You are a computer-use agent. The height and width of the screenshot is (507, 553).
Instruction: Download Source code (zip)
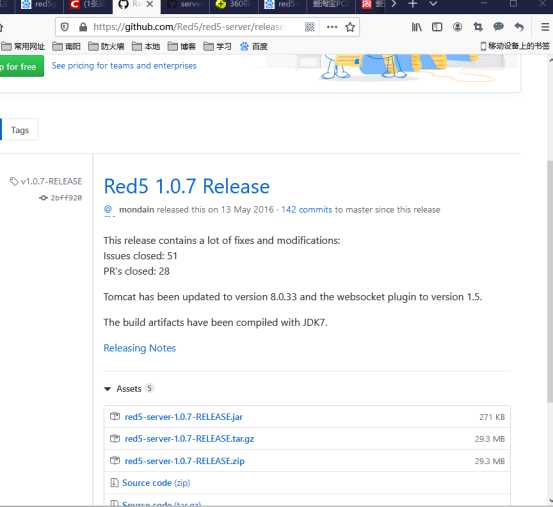point(156,483)
